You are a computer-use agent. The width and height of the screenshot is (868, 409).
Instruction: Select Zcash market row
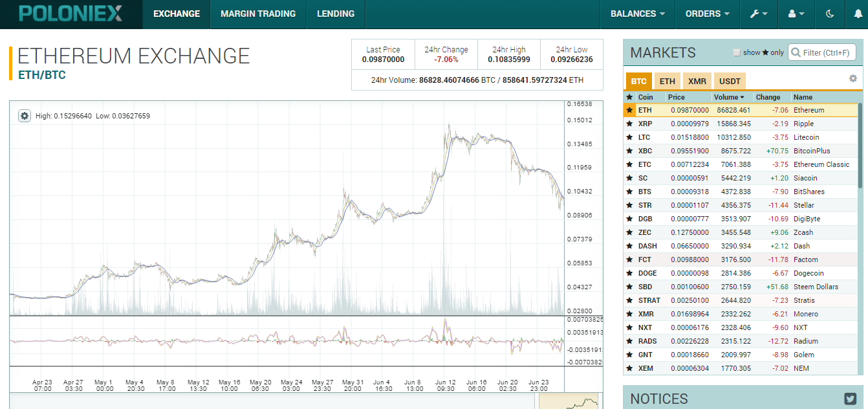pos(741,232)
